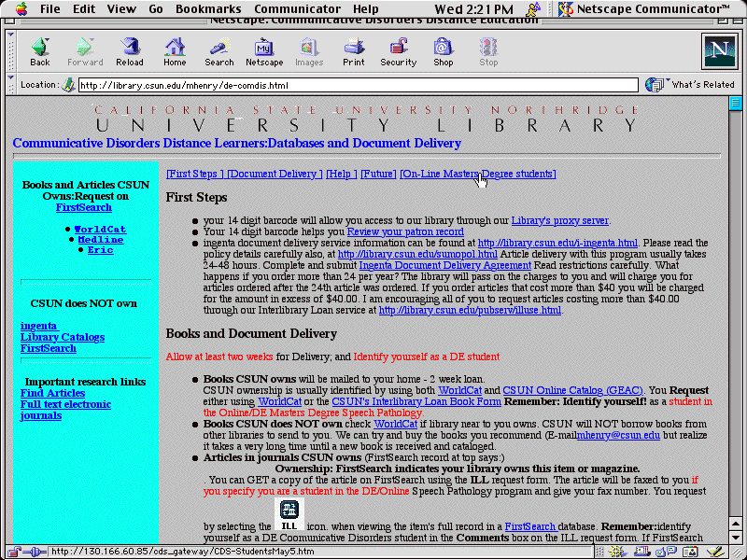Click the Forward arrow button

(x=85, y=51)
